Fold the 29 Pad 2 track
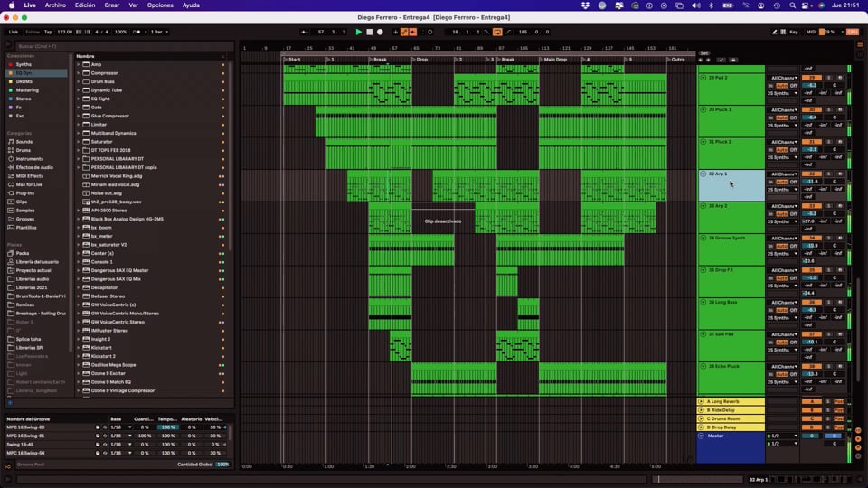The width and height of the screenshot is (868, 488). click(x=703, y=78)
